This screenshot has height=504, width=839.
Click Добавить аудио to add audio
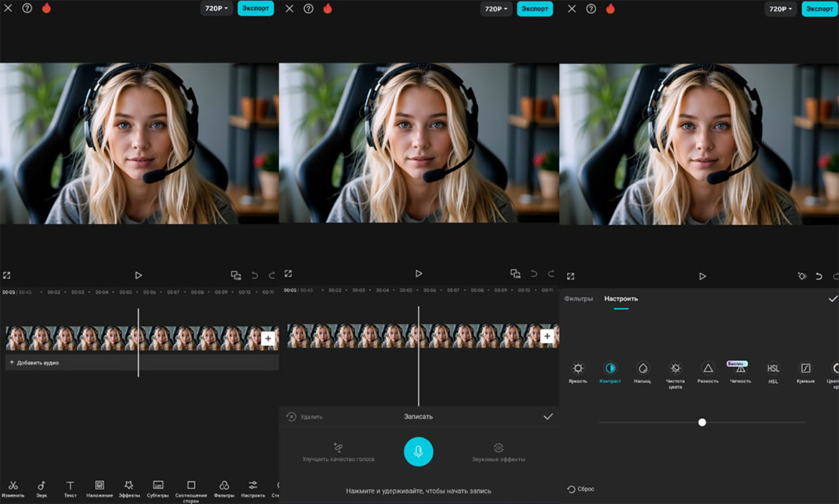(x=34, y=363)
